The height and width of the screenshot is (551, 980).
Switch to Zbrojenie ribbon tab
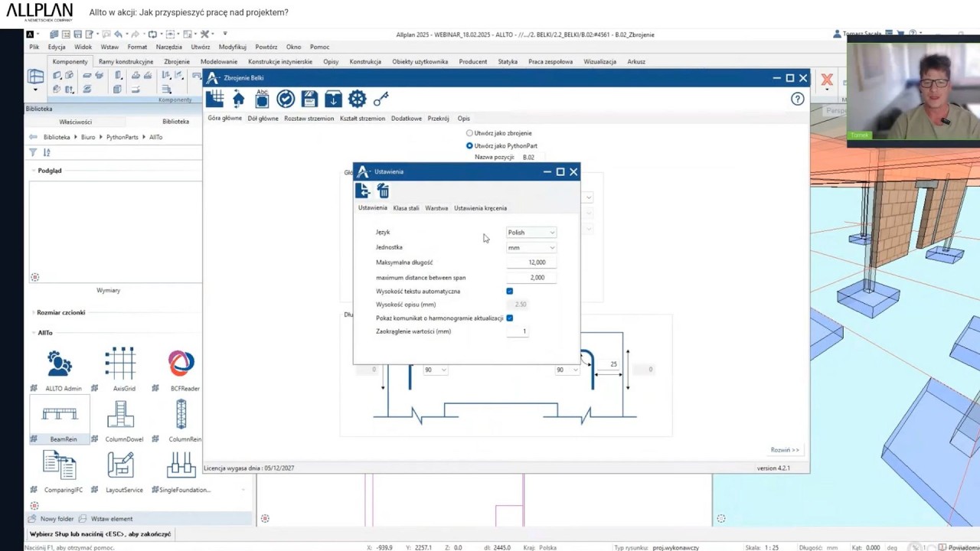click(x=177, y=62)
